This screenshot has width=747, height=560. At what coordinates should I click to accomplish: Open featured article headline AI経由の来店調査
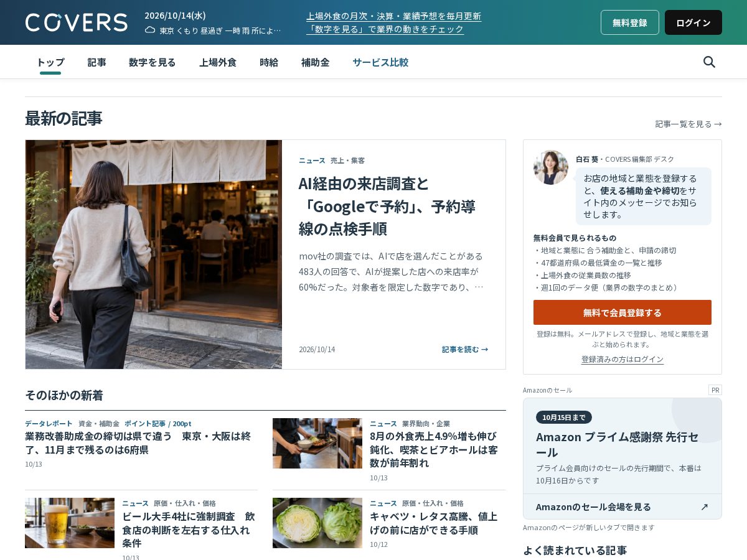point(387,206)
